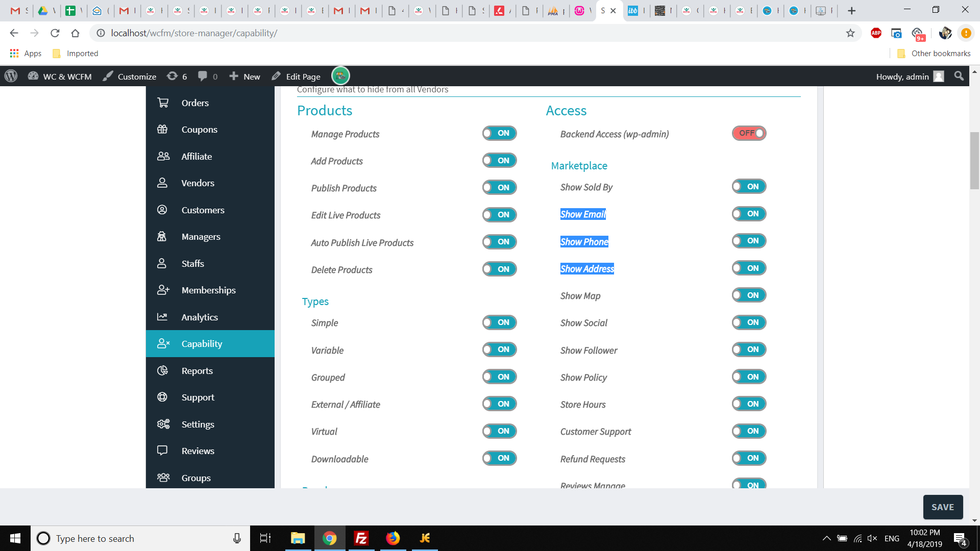
Task: Disable the Delete Products switch
Action: (x=499, y=269)
